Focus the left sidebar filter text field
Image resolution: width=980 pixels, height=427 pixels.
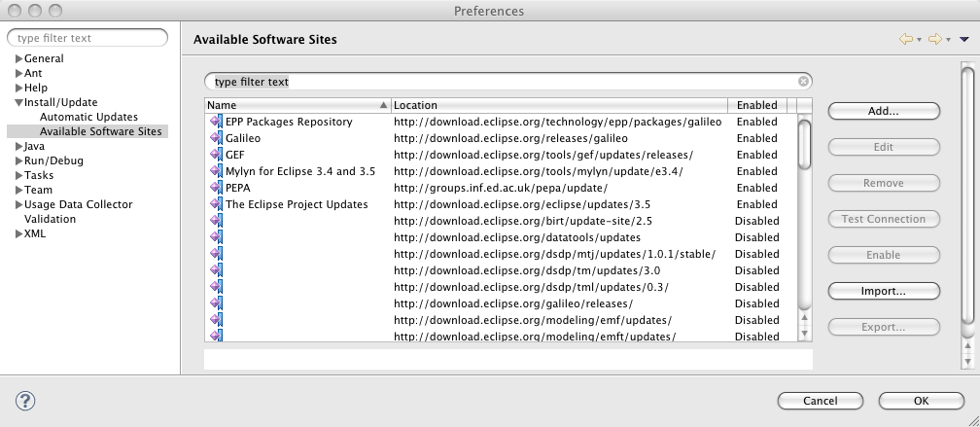coord(87,38)
